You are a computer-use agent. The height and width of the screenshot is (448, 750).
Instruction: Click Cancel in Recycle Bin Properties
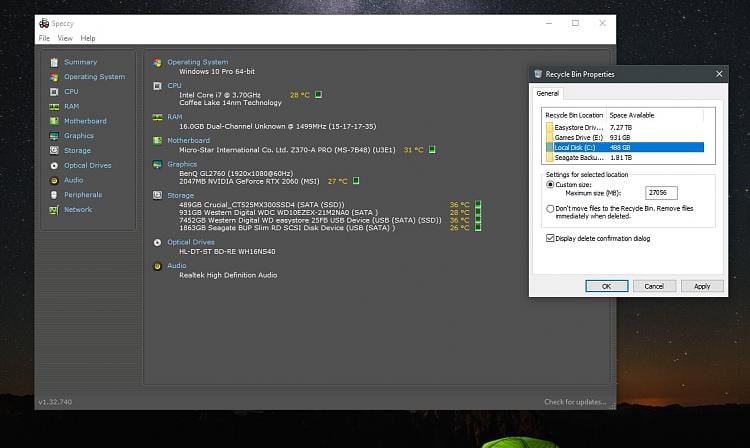pyautogui.click(x=654, y=286)
